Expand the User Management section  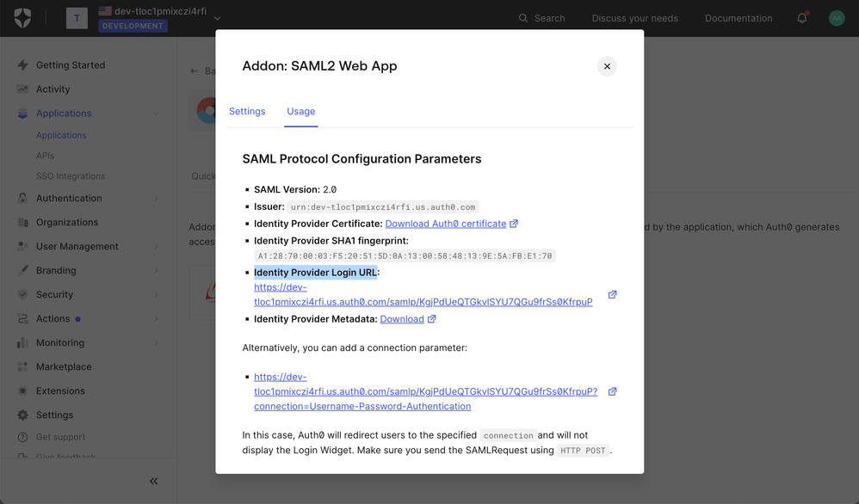(x=156, y=247)
